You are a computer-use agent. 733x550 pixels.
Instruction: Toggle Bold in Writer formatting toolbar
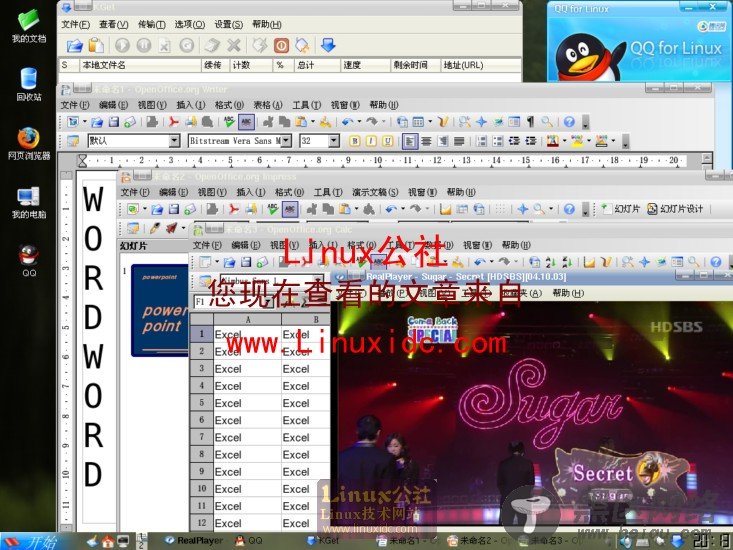(355, 141)
